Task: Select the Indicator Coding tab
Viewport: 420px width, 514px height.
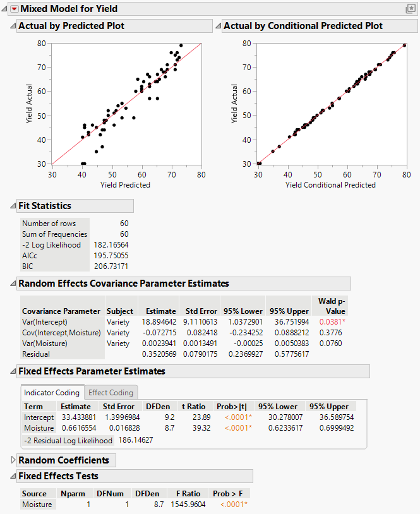Action: (x=52, y=392)
